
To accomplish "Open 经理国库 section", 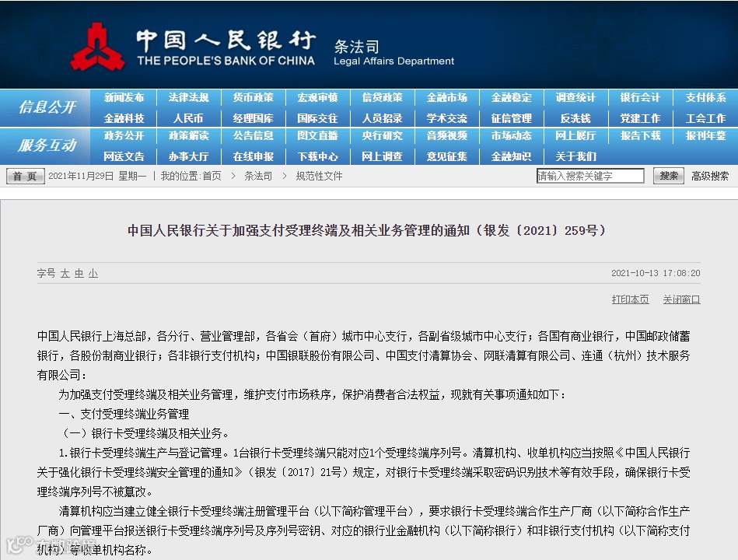I will click(253, 118).
